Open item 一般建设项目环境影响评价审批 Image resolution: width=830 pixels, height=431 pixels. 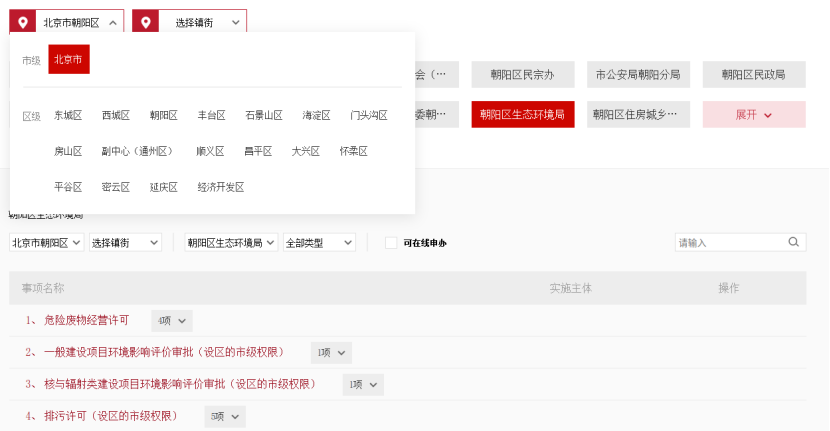pyautogui.click(x=165, y=352)
